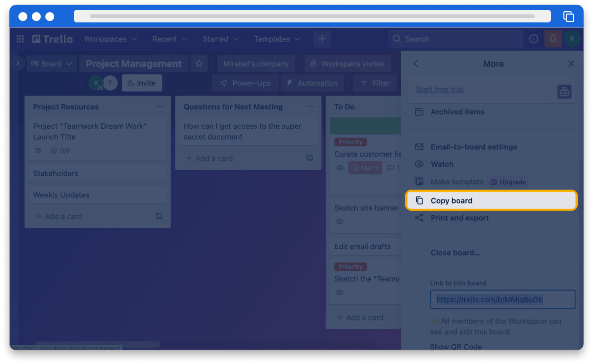
Task: Open the board Filter
Action: (x=376, y=83)
